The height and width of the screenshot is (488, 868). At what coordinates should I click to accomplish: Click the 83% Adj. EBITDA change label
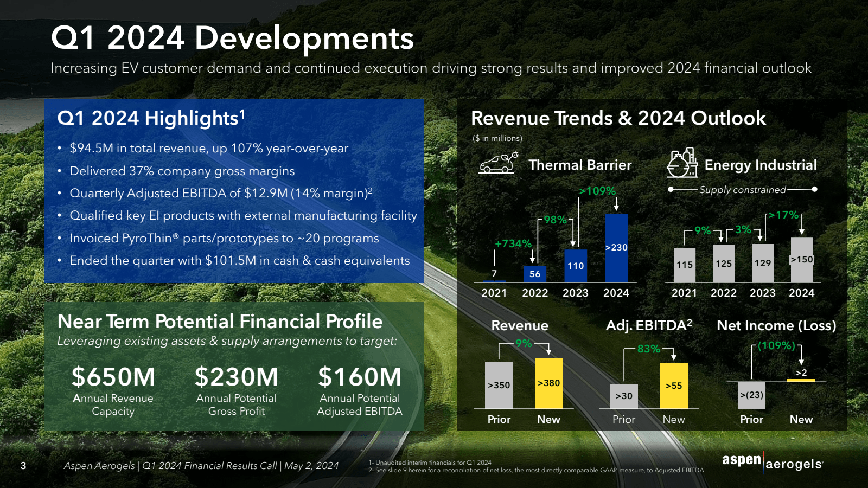[x=649, y=349]
